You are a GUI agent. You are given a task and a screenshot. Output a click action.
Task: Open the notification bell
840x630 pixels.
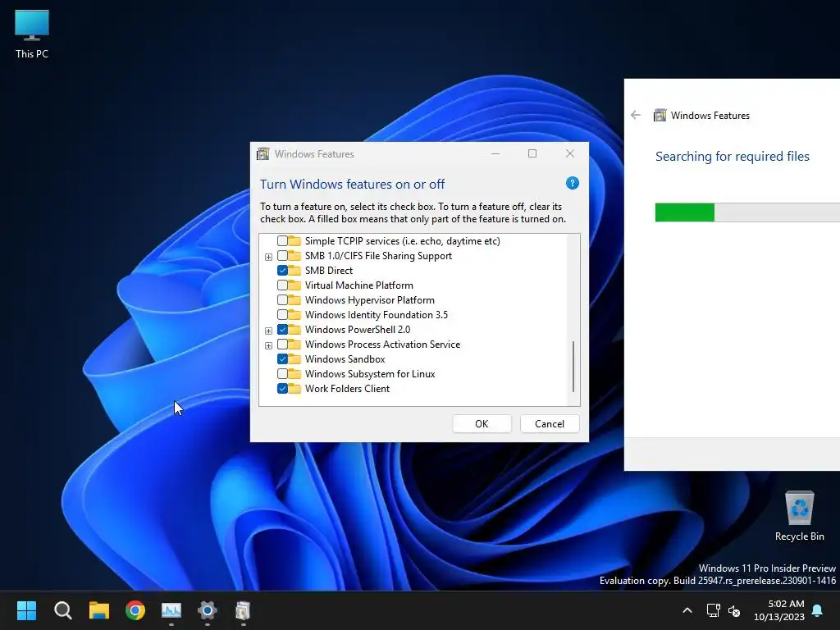click(818, 610)
